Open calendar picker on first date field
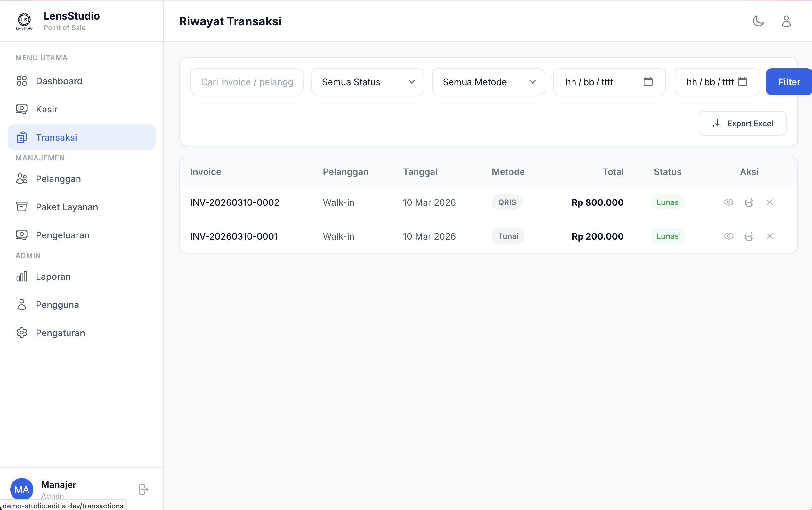This screenshot has width=812, height=510. pyautogui.click(x=648, y=82)
